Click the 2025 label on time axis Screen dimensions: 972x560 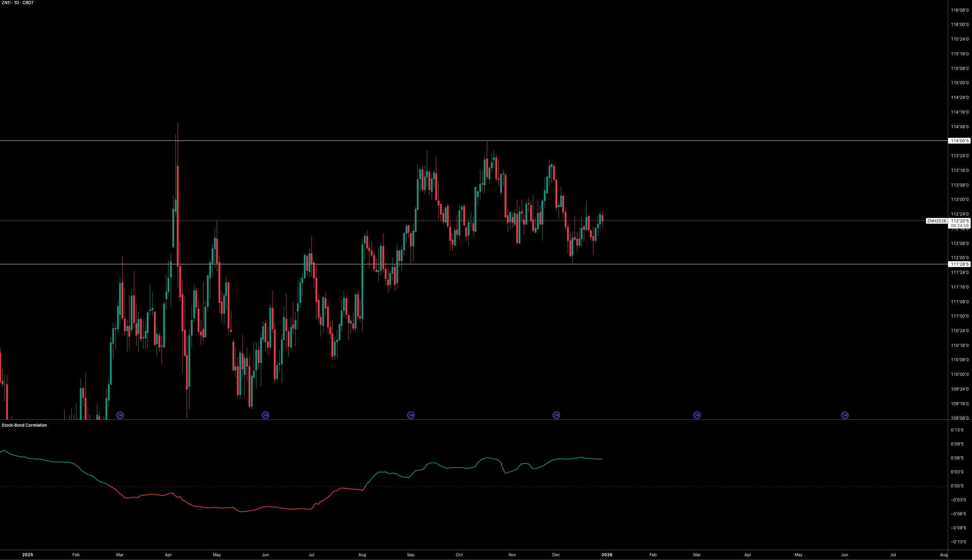point(27,555)
